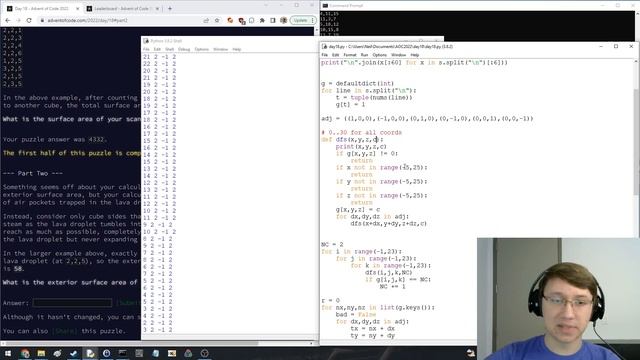The image size is (640, 360).
Task: Minimize the day18.py editor window
Action: (x=601, y=47)
